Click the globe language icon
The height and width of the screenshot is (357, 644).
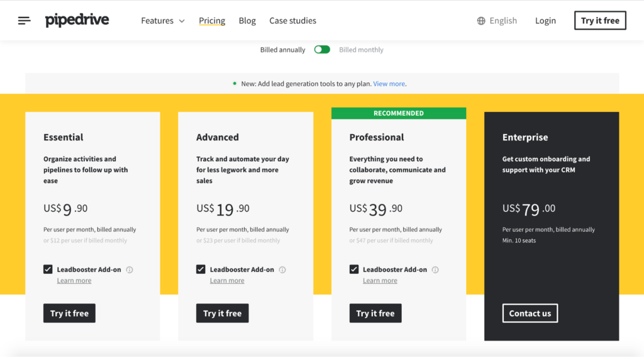[481, 21]
